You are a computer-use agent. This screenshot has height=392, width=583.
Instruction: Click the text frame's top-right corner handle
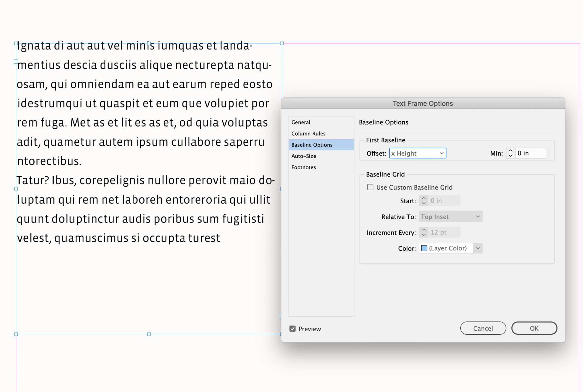coord(282,43)
